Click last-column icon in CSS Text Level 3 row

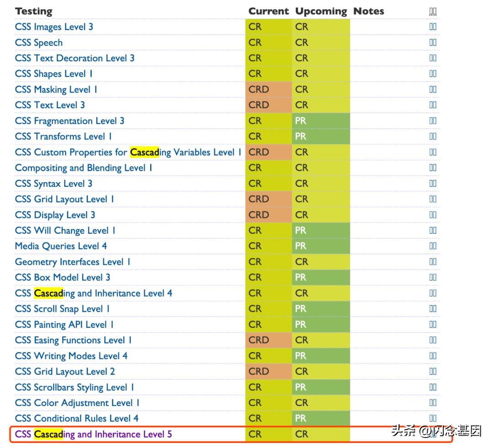pos(433,105)
